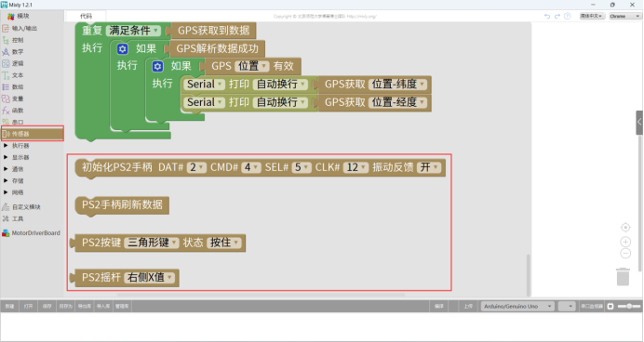The image size is (644, 342).
Task: Click the center workspace crosshair icon
Action: coord(625,227)
